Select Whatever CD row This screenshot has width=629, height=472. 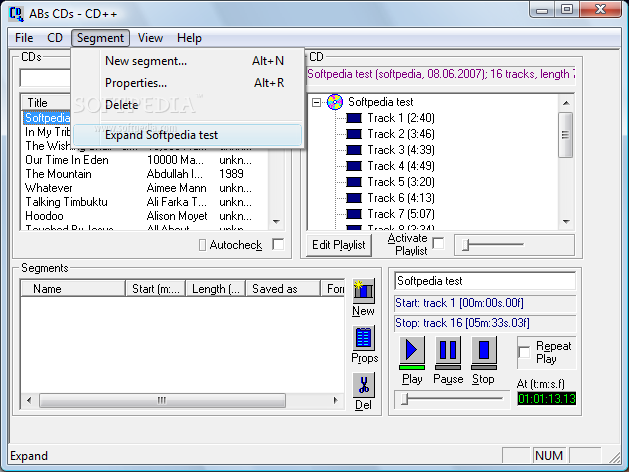pyautogui.click(x=144, y=188)
